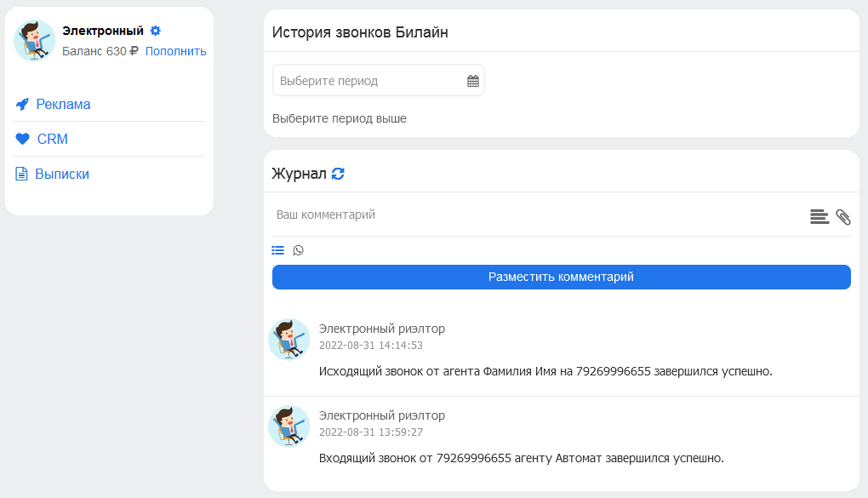This screenshot has height=498, width=868.
Task: Click the profile avatar next to Электронный
Action: point(34,41)
